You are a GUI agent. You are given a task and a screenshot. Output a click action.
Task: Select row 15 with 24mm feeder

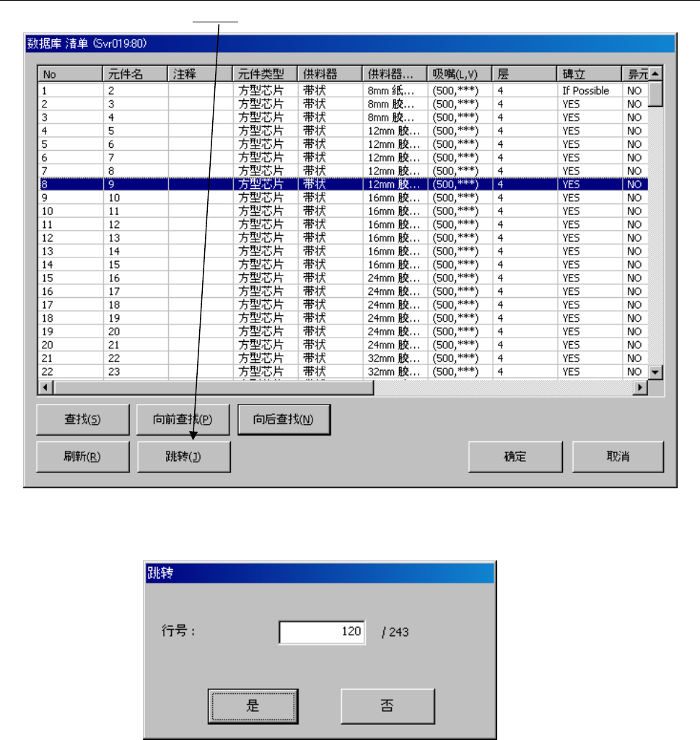point(343,278)
